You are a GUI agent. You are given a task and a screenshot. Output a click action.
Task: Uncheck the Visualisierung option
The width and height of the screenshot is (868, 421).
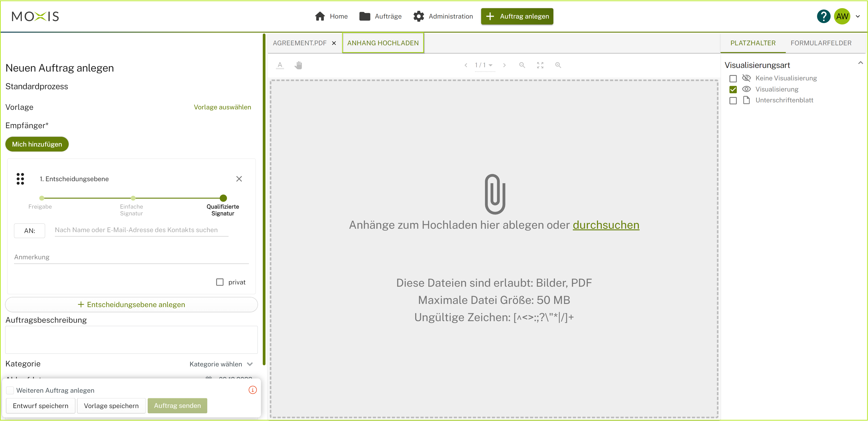pos(733,89)
